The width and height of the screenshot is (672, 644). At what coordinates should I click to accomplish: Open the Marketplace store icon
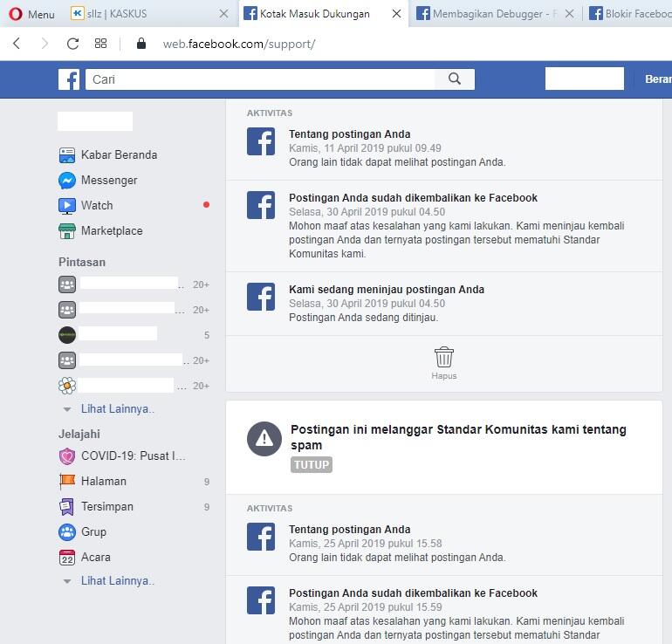pyautogui.click(x=67, y=231)
